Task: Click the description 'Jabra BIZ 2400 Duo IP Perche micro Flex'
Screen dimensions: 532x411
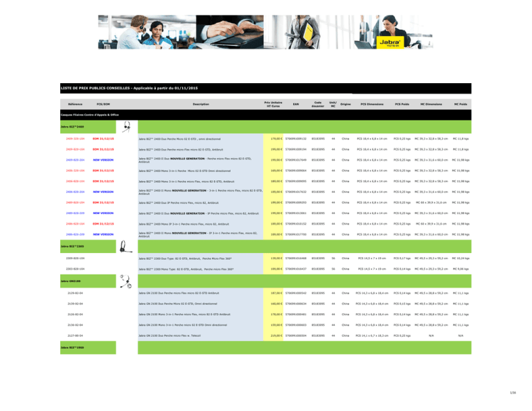Action: (x=179, y=202)
